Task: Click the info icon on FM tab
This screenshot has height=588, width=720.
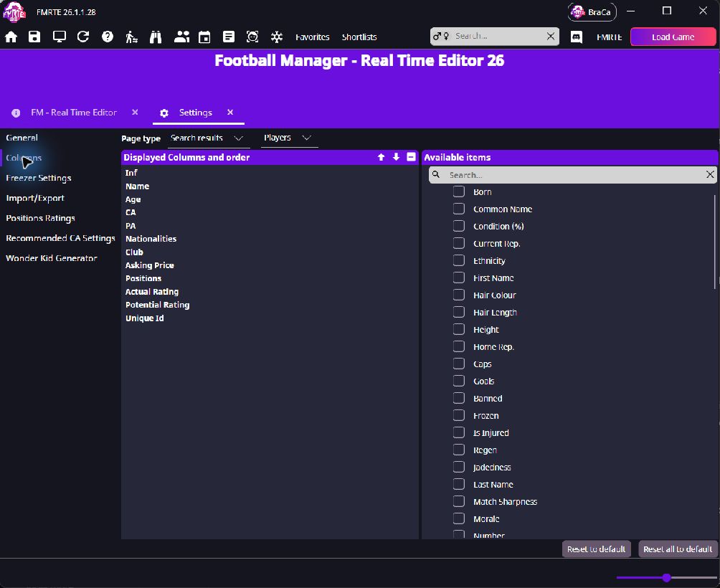Action: (16, 113)
